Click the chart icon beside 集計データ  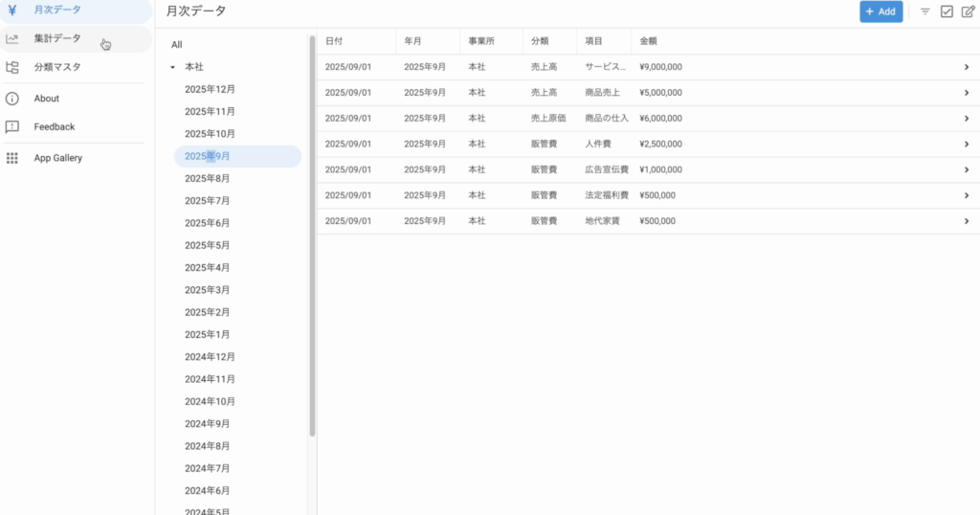tap(12, 39)
